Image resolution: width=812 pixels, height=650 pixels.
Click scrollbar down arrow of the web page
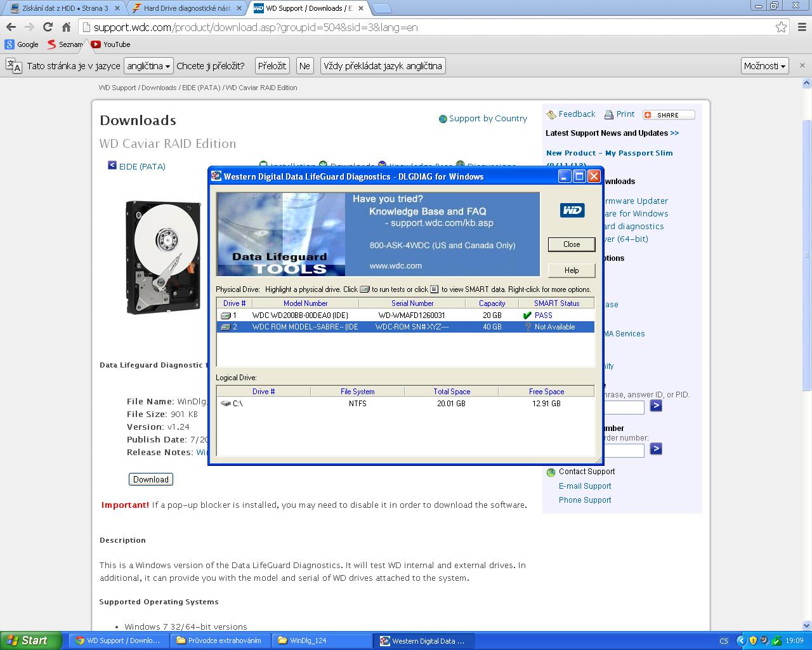[807, 625]
